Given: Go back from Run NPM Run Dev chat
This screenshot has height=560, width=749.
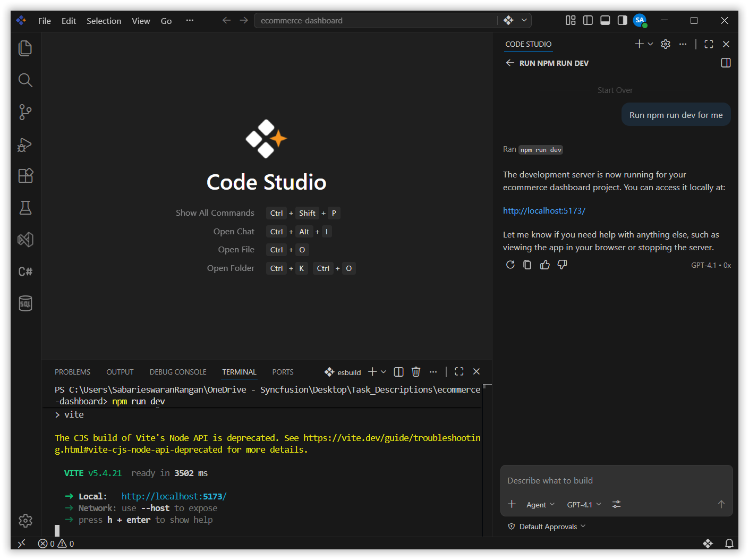Looking at the screenshot, I should [x=510, y=63].
